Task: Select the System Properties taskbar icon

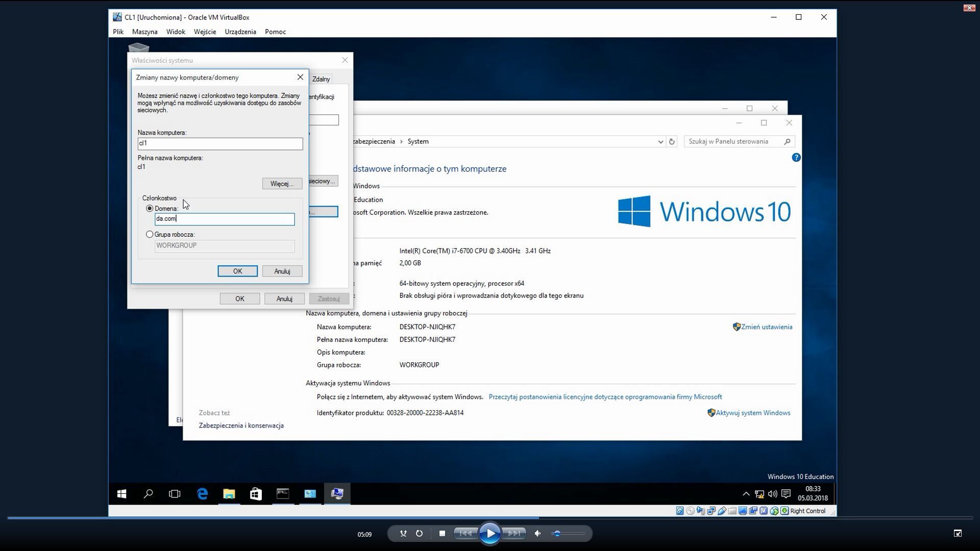Action: (337, 494)
